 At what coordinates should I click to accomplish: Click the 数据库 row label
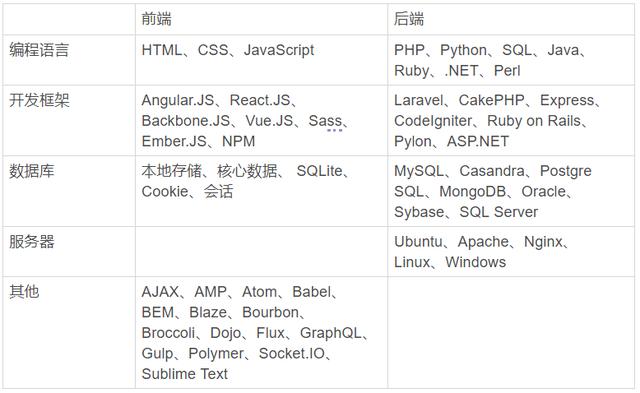tap(32, 171)
